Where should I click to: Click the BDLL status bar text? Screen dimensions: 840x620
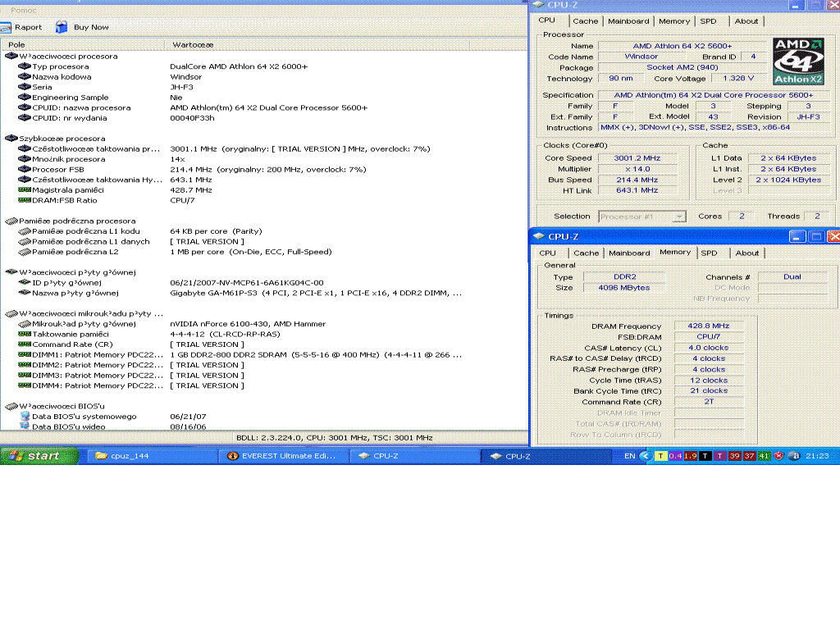pyautogui.click(x=335, y=437)
